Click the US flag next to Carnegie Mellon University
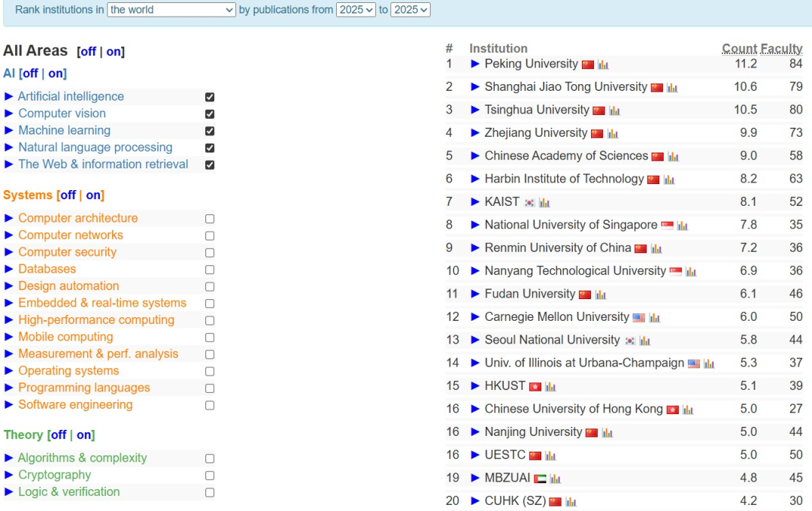This screenshot has width=812, height=511. (x=639, y=317)
